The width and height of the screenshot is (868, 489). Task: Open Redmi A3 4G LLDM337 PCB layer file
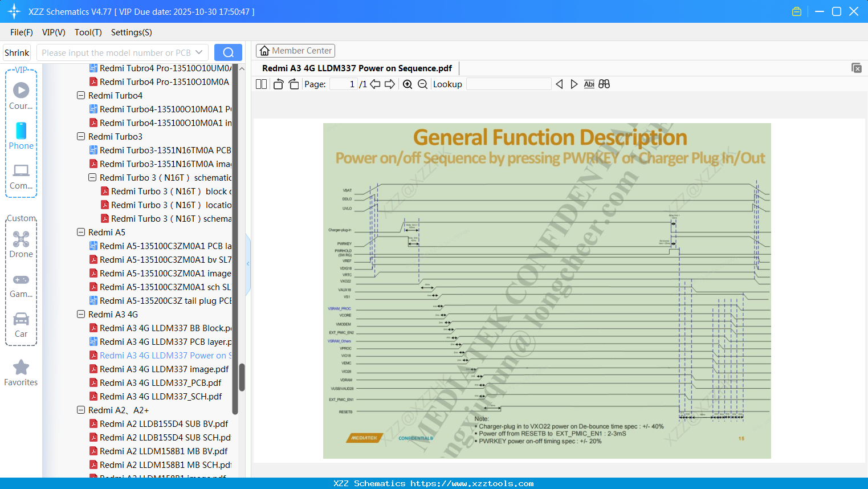click(x=161, y=341)
